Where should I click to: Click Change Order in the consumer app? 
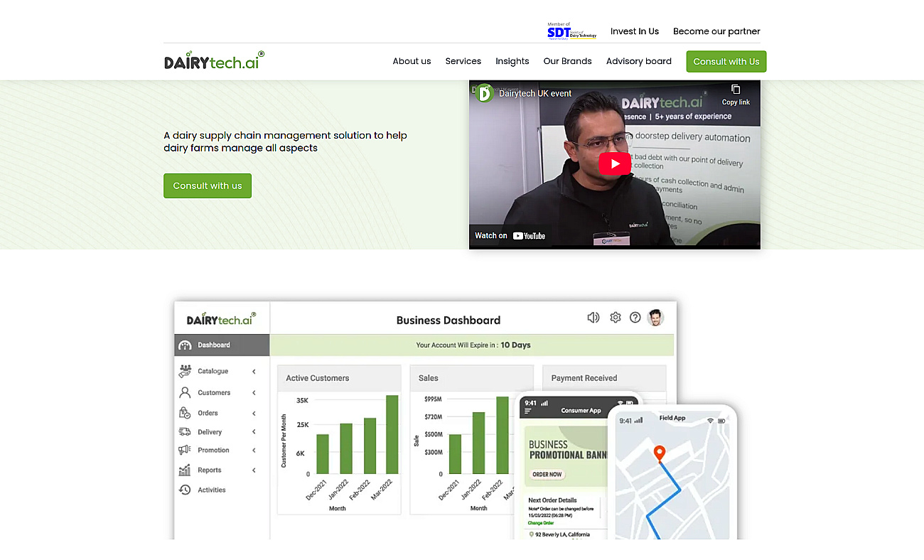[540, 522]
